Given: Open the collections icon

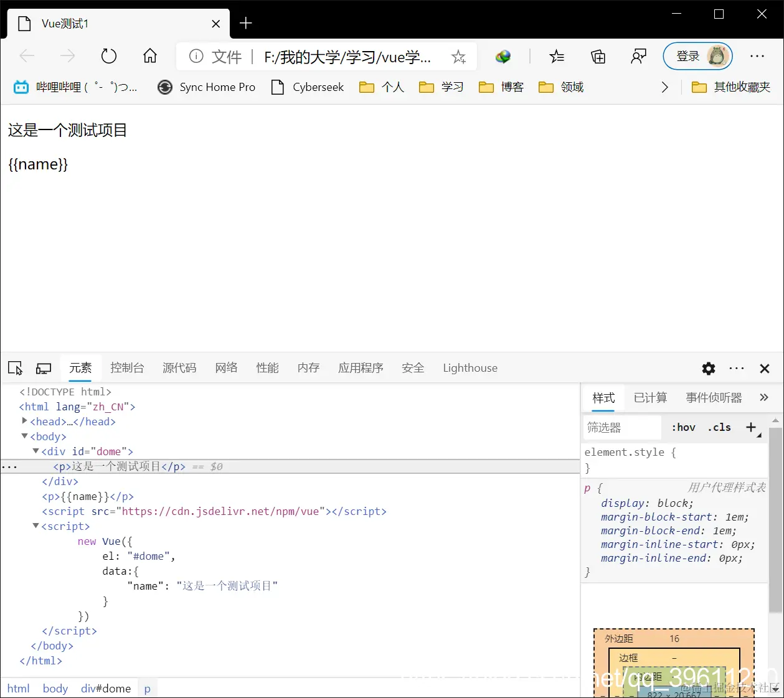Looking at the screenshot, I should (598, 57).
